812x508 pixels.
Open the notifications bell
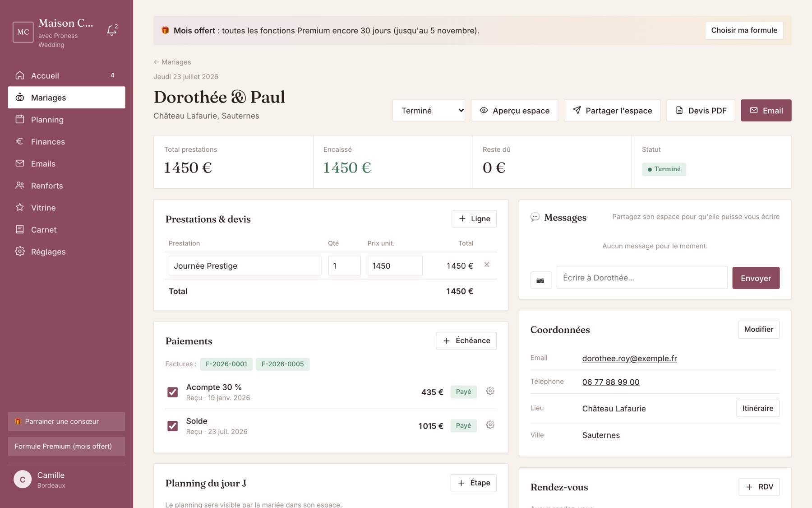[x=112, y=30]
